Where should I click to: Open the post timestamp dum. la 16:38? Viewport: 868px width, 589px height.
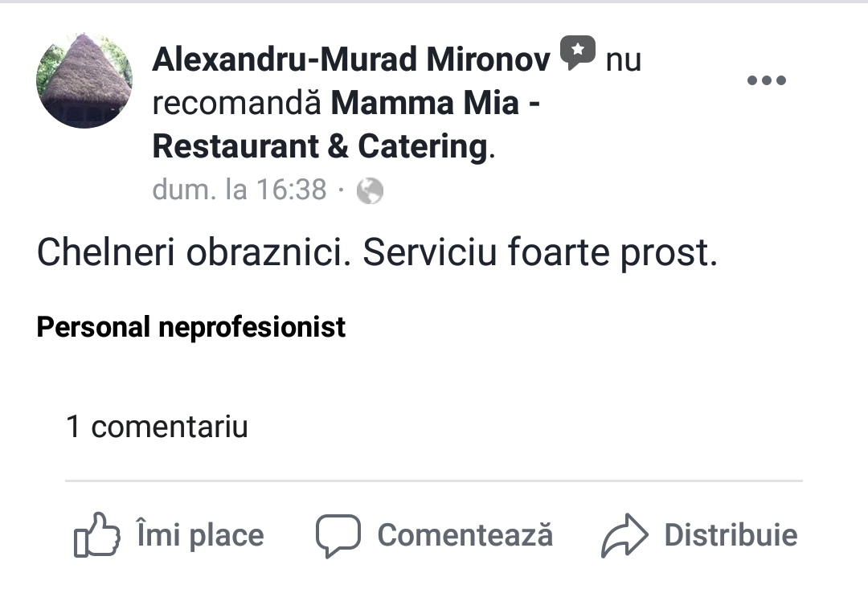coord(240,190)
